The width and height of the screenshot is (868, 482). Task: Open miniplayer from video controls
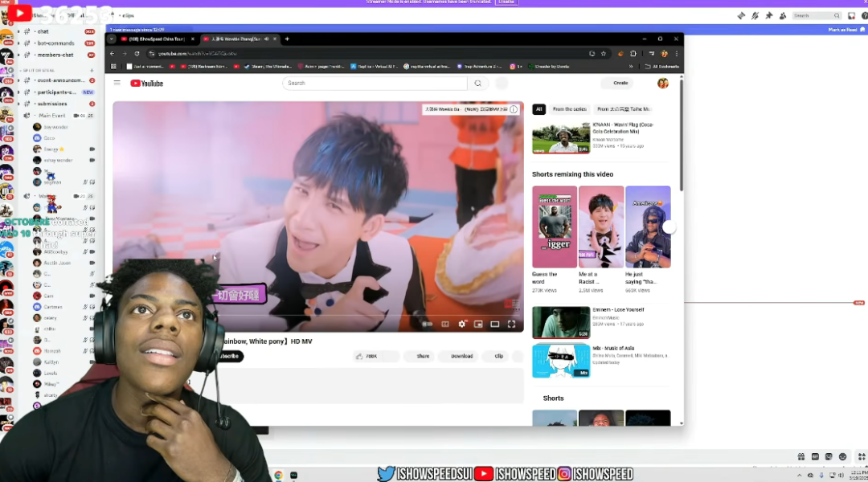click(478, 325)
